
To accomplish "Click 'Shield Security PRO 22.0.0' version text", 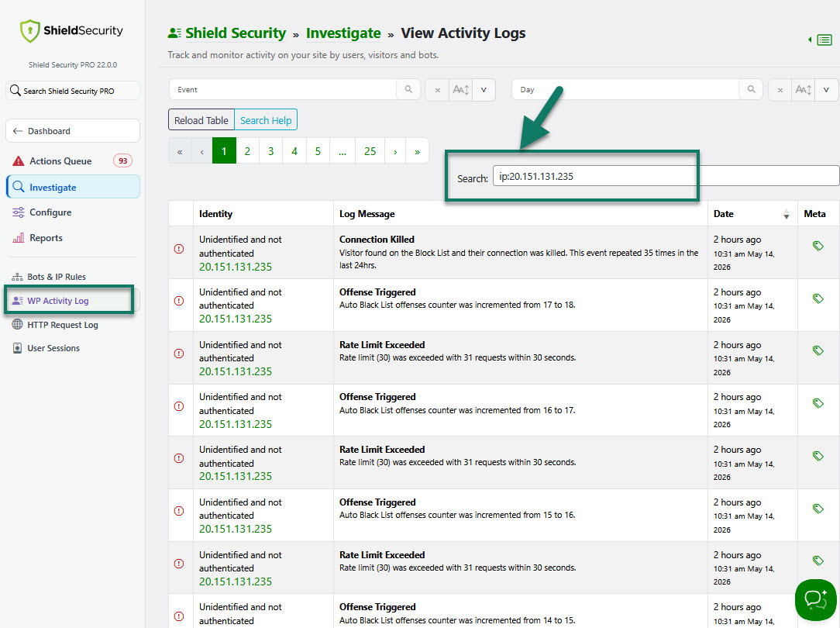I will tap(73, 65).
